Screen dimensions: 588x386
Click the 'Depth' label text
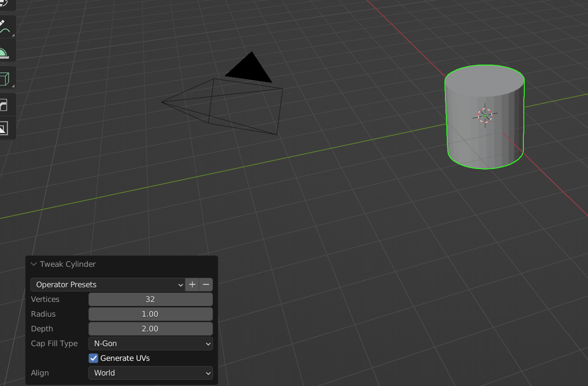[x=42, y=329]
